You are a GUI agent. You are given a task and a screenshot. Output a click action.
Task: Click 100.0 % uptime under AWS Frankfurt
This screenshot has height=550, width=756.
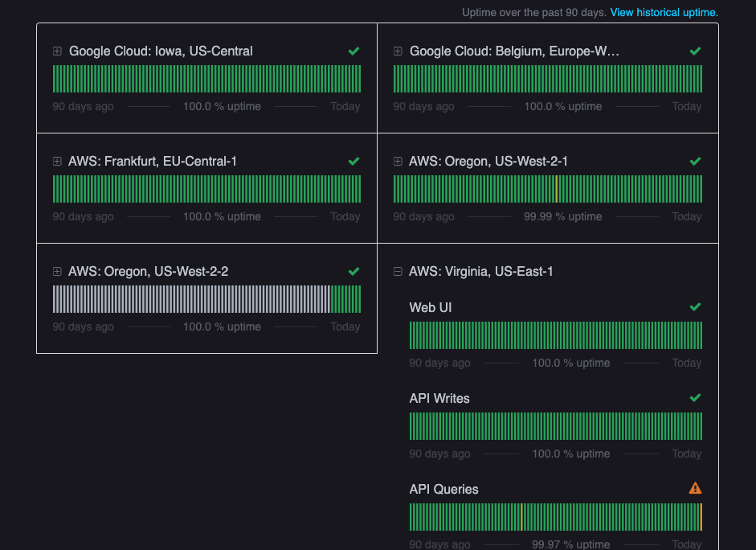(222, 216)
